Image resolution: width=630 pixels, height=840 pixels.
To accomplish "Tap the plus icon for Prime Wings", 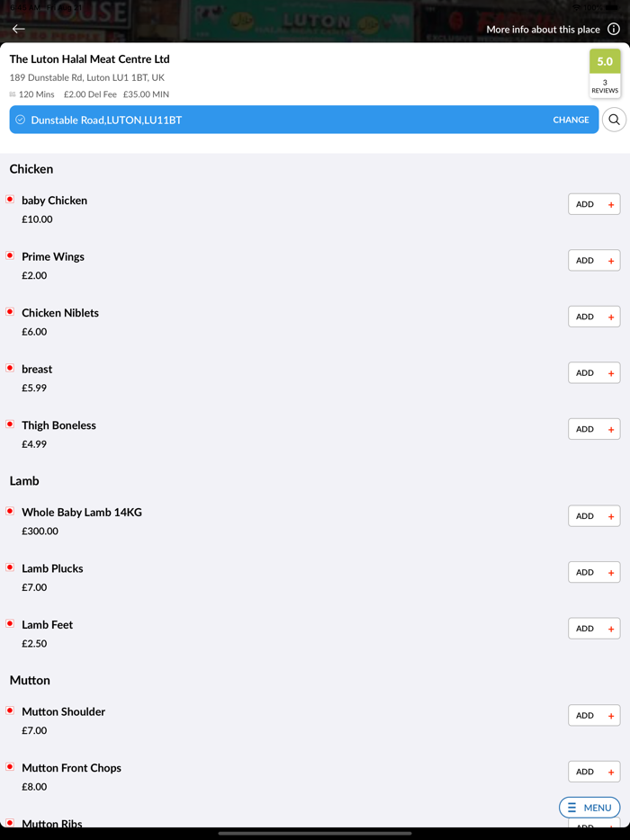I will click(611, 261).
